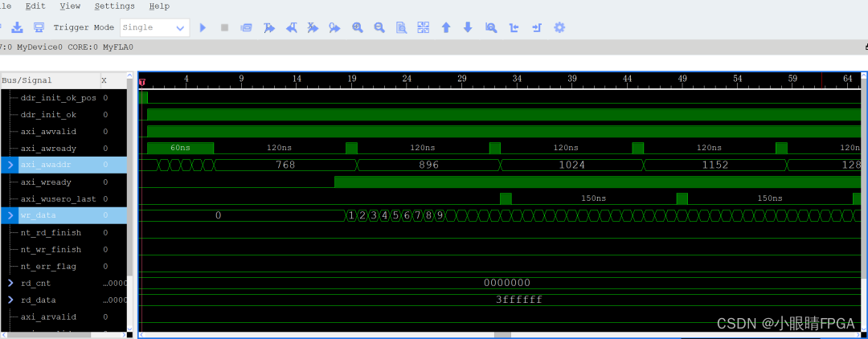Click the 3ffffff value in rd_data waveform
The height and width of the screenshot is (339, 868).
click(x=518, y=300)
